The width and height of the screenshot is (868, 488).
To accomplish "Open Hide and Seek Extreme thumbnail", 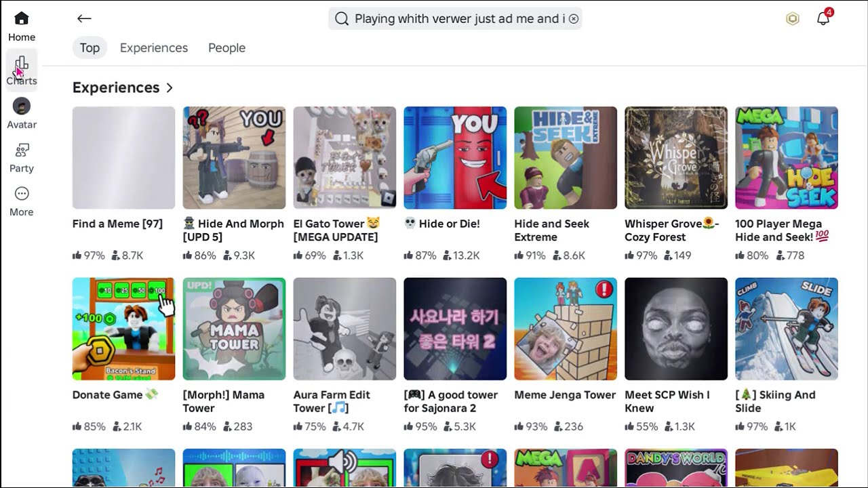I will [566, 157].
